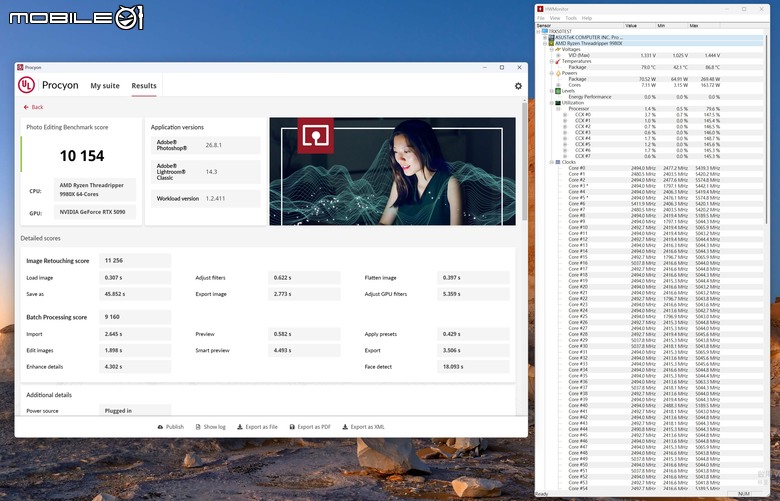The height and width of the screenshot is (501, 780).
Task: Switch to the Results tab
Action: (x=144, y=86)
